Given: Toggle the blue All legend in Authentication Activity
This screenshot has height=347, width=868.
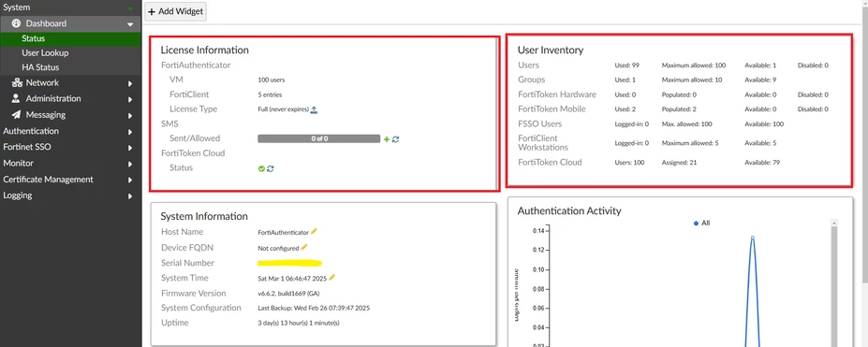Looking at the screenshot, I should pos(702,224).
